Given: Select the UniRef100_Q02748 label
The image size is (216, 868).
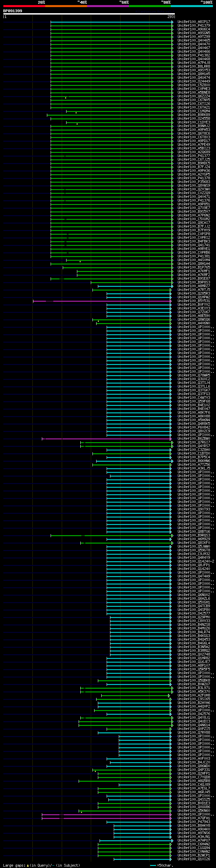Looking at the screenshot, I should point(194,655).
